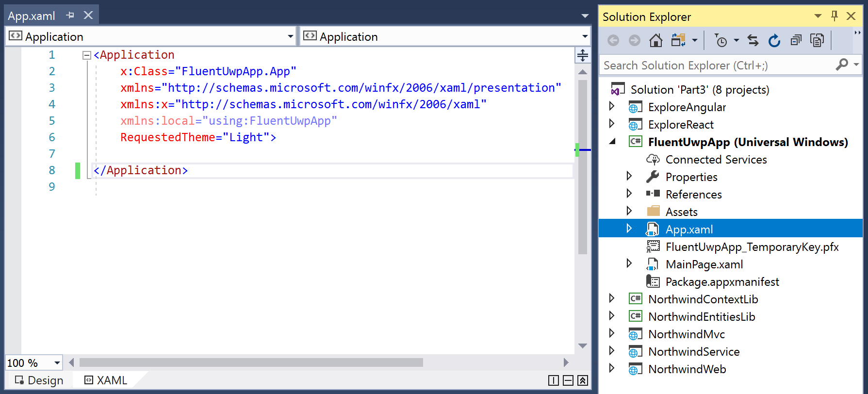Image resolution: width=868 pixels, height=394 pixels.
Task: Pin the App.xaml document tab
Action: (70, 16)
